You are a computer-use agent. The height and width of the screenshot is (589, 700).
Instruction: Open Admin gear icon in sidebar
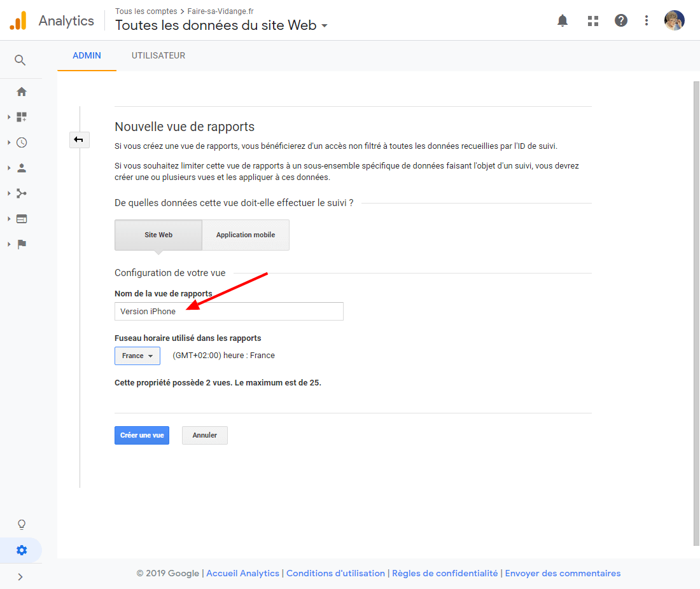pos(22,550)
